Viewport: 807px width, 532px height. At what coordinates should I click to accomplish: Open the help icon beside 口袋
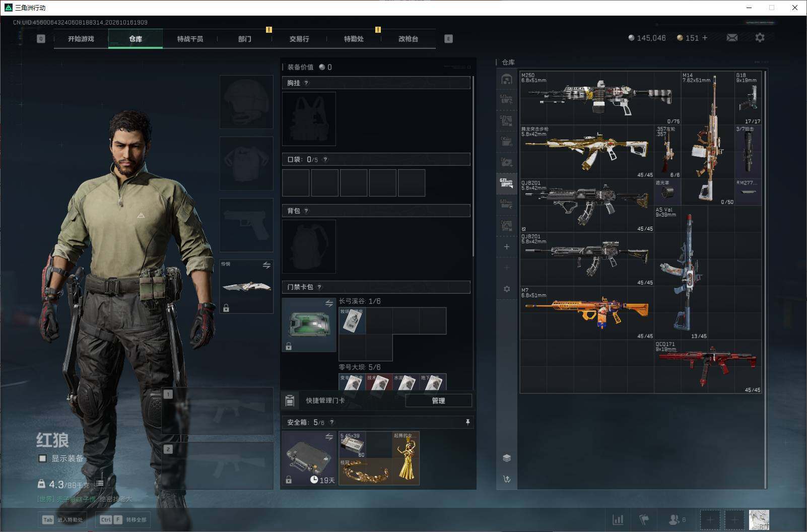tap(325, 160)
